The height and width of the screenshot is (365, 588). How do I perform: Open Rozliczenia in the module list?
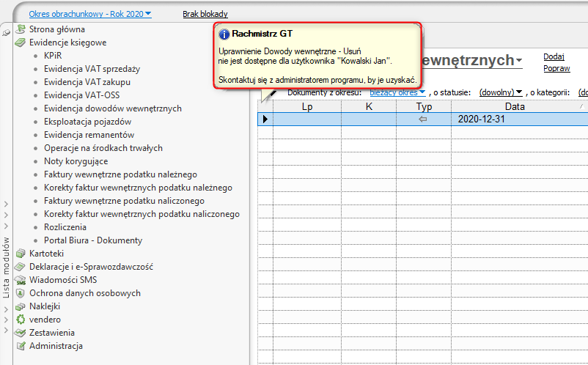(x=65, y=227)
